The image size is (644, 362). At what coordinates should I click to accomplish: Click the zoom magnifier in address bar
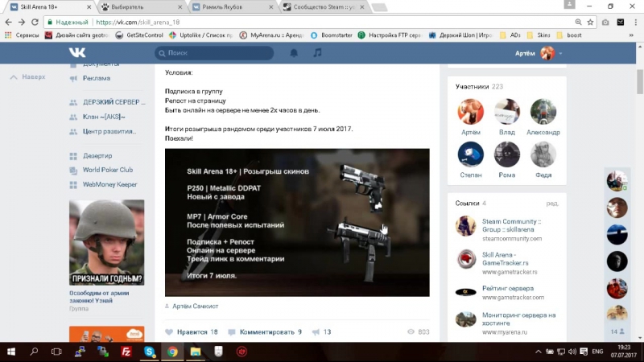(x=578, y=23)
